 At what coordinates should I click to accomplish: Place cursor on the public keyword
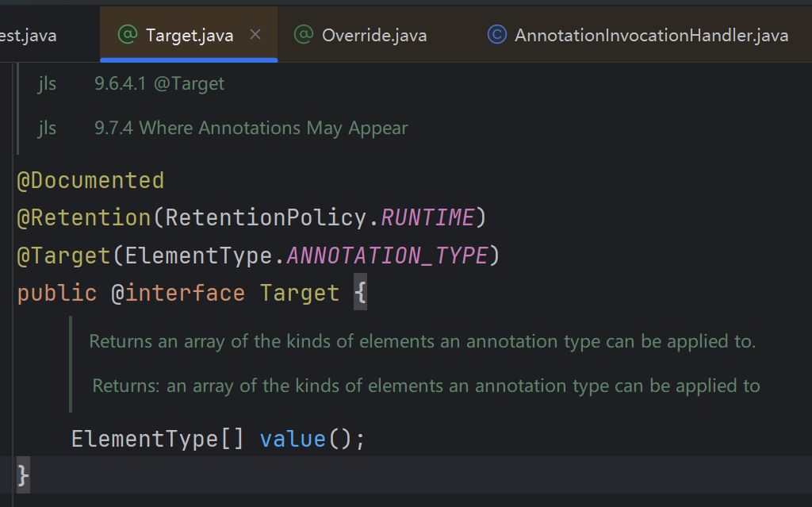point(57,294)
